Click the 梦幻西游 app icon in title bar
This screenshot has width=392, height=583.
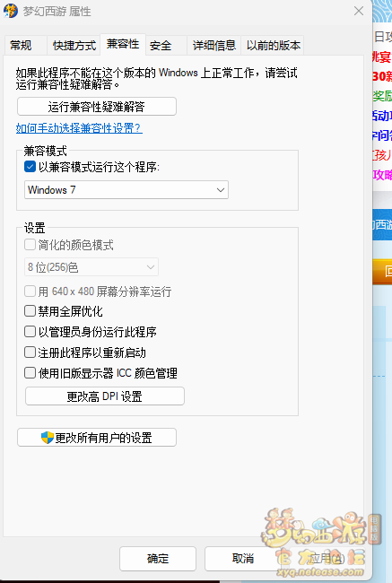click(x=11, y=11)
